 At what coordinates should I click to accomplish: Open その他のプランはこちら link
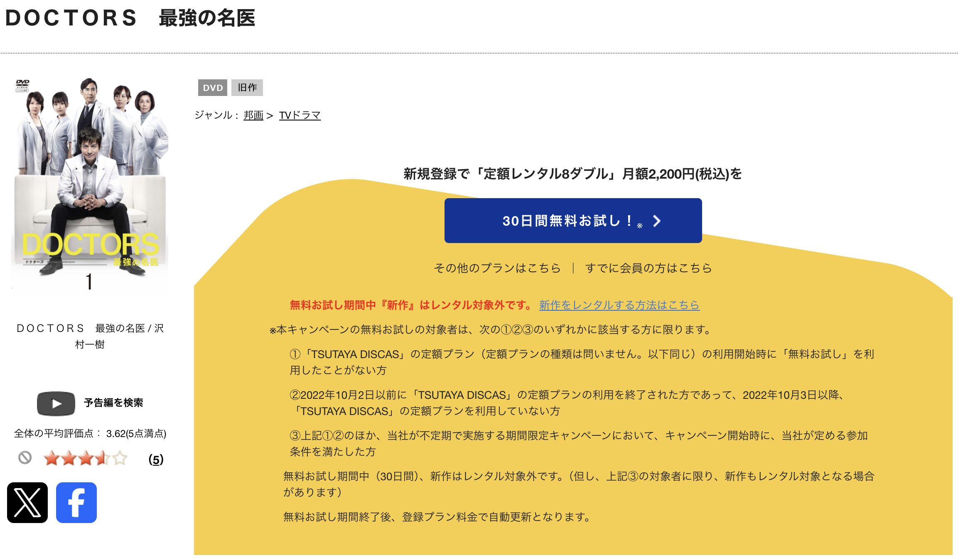tap(497, 268)
